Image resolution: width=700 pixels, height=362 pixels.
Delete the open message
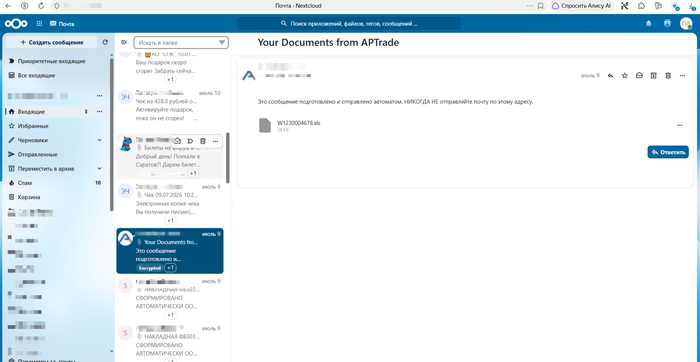668,75
